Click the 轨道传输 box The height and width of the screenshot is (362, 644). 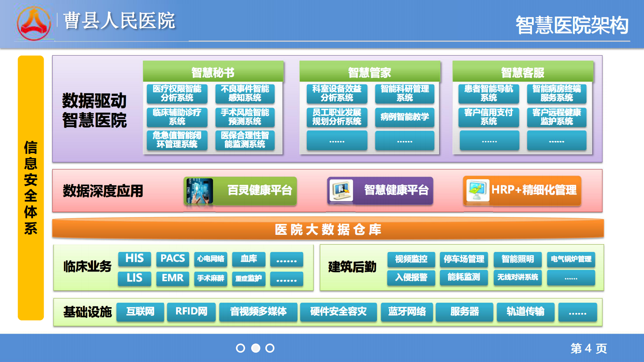pyautogui.click(x=526, y=312)
